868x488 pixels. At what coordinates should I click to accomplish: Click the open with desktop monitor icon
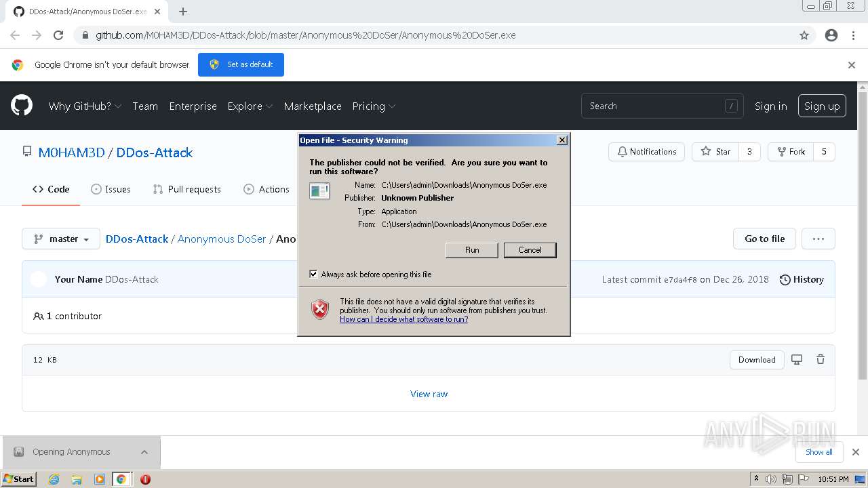(x=797, y=360)
